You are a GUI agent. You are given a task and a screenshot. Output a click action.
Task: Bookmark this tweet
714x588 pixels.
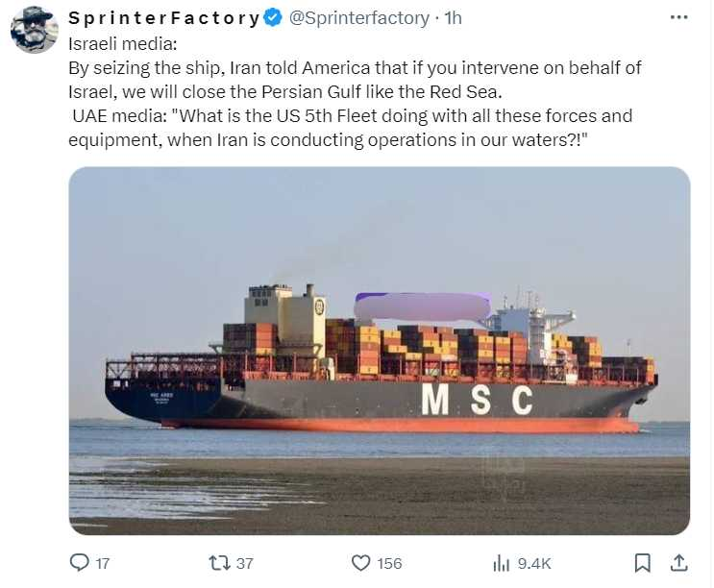tap(643, 562)
